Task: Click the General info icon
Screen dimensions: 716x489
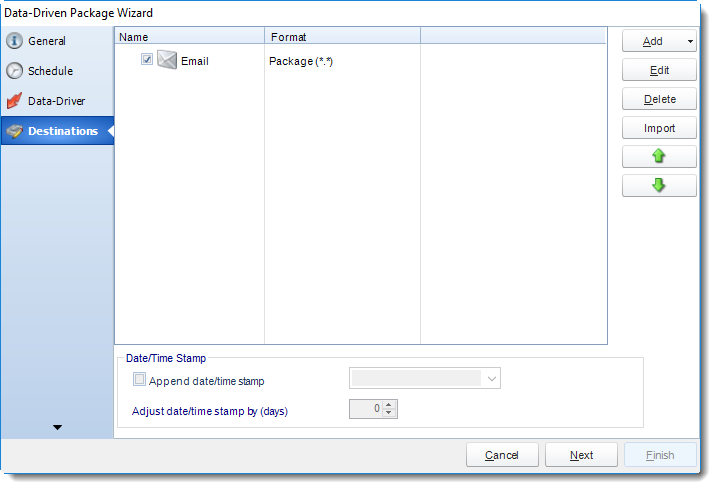Action: point(14,41)
